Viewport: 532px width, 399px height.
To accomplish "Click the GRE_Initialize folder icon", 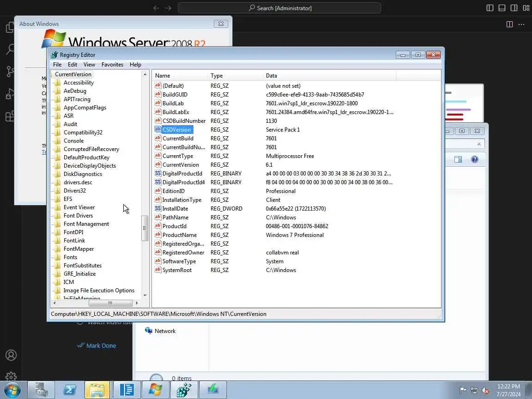I will (x=57, y=274).
